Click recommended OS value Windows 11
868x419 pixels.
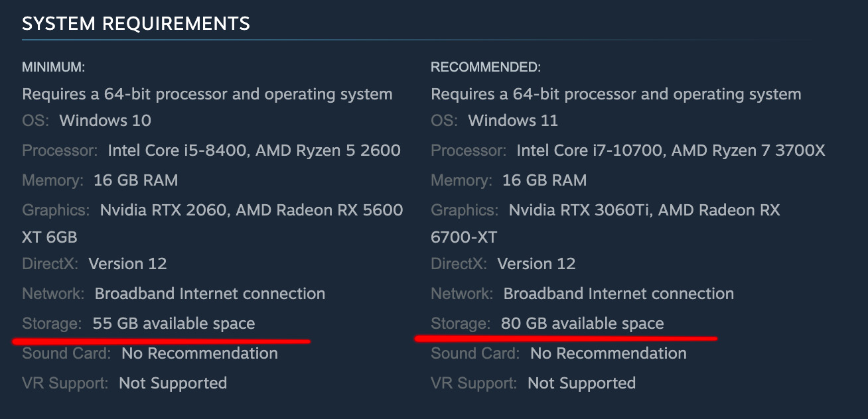tap(513, 121)
